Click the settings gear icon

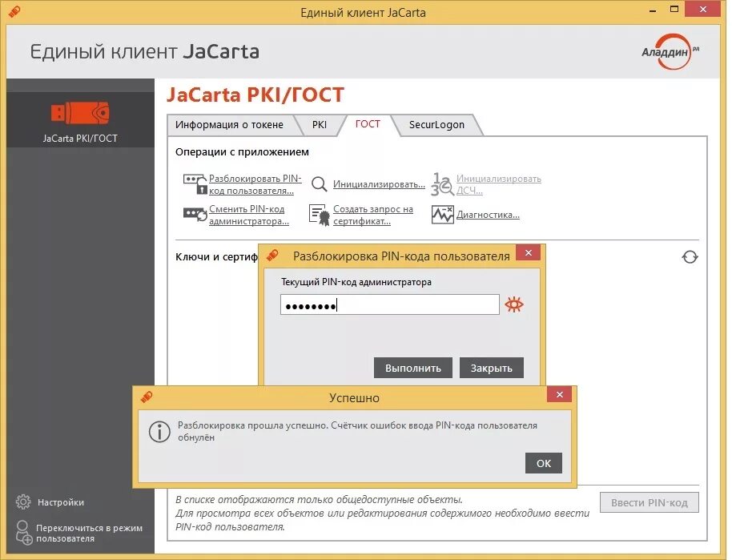click(x=23, y=502)
